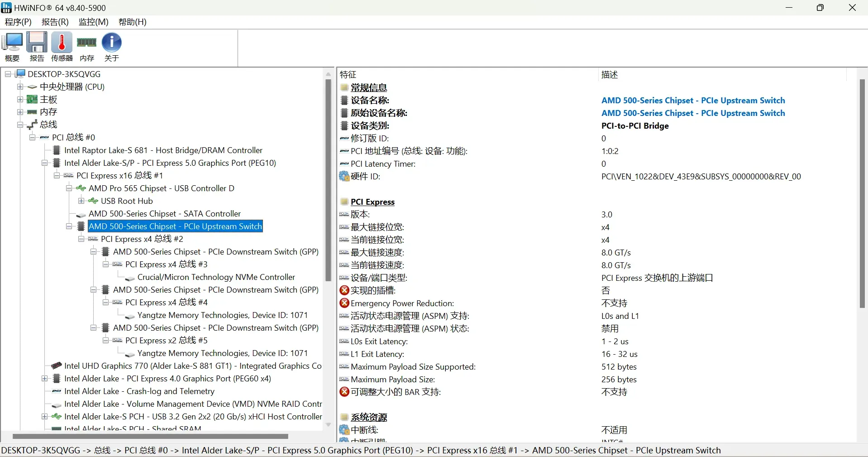Click the folder icon beside 系统资源
This screenshot has height=457, width=868.
point(344,417)
